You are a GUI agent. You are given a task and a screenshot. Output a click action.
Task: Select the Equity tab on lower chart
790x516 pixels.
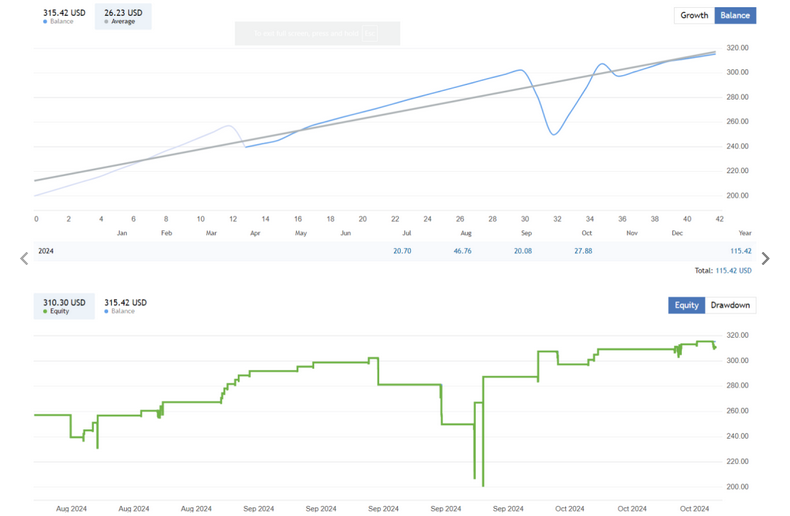coord(687,305)
